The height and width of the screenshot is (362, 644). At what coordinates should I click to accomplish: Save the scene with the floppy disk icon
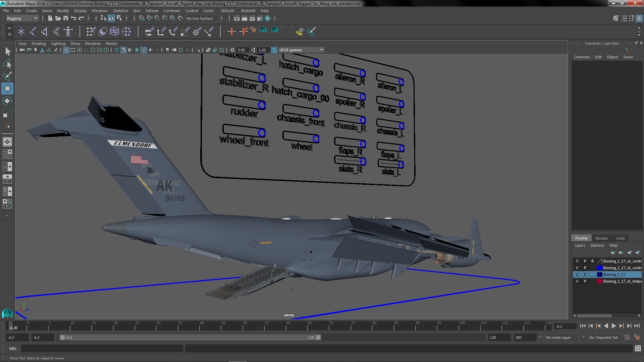pos(66,18)
